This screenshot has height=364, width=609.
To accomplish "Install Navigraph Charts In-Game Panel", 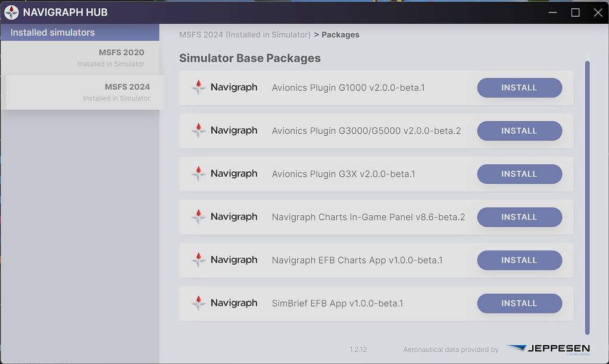I will [x=519, y=216].
